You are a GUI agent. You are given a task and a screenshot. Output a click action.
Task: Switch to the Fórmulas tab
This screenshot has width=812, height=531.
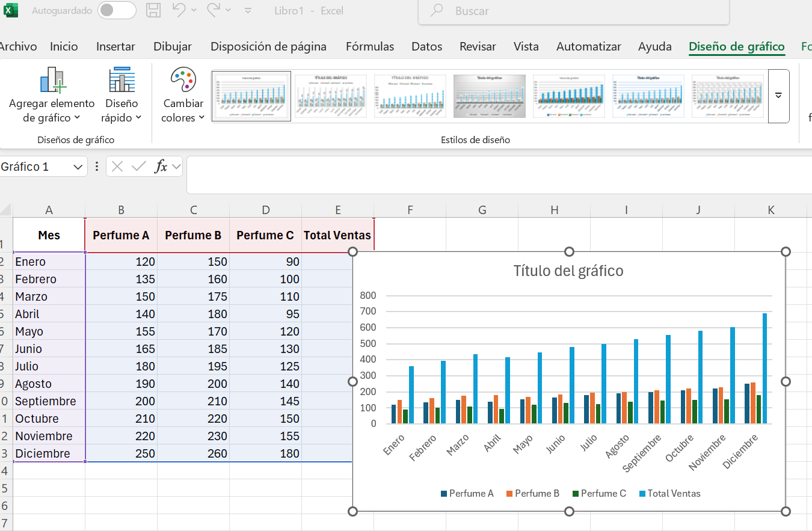(370, 46)
